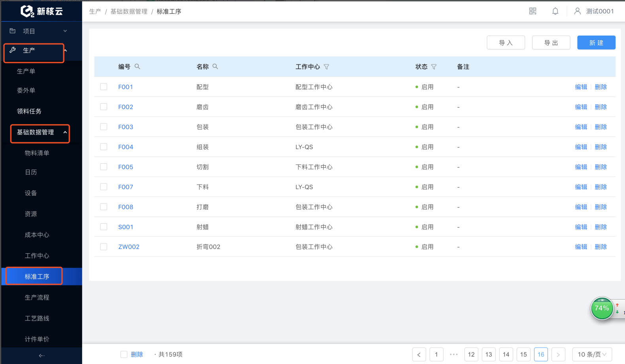Click 生产 breadcrumb
The image size is (625, 364).
95,11
